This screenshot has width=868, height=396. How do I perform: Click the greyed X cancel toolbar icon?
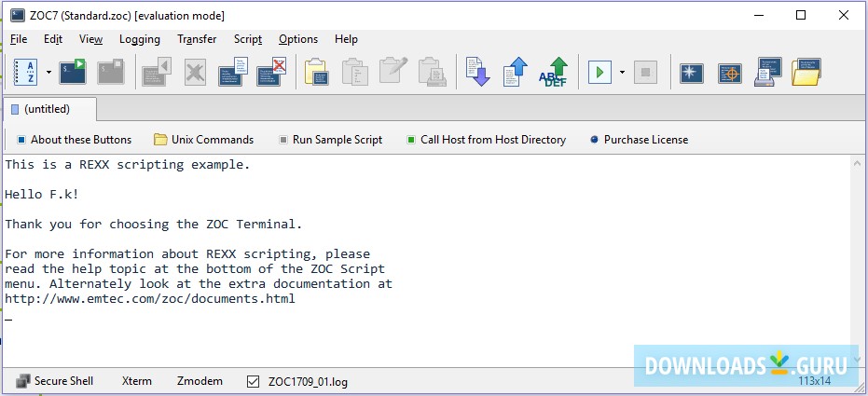195,72
